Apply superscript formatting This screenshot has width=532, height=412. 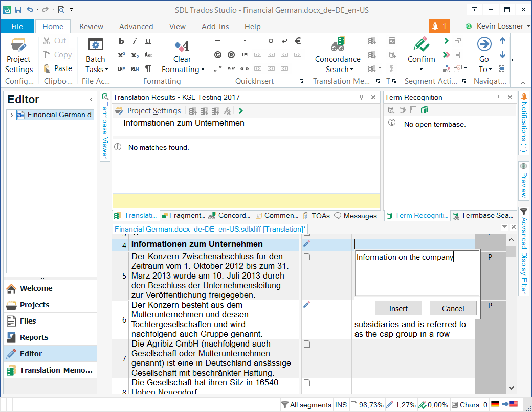tap(121, 55)
